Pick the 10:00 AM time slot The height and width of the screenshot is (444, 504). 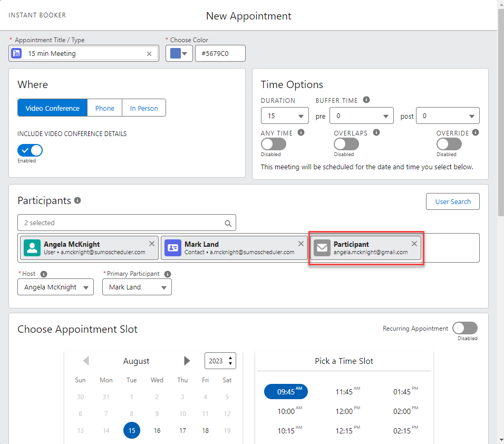coord(286,411)
